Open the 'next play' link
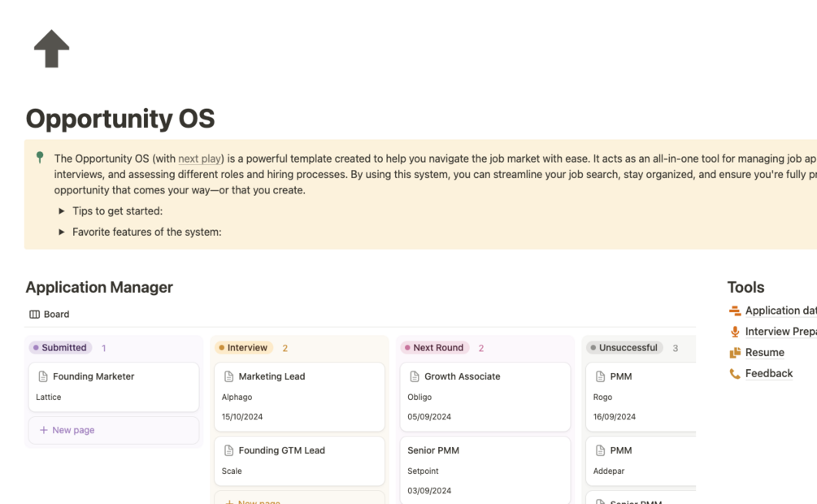The image size is (817, 504). click(199, 159)
